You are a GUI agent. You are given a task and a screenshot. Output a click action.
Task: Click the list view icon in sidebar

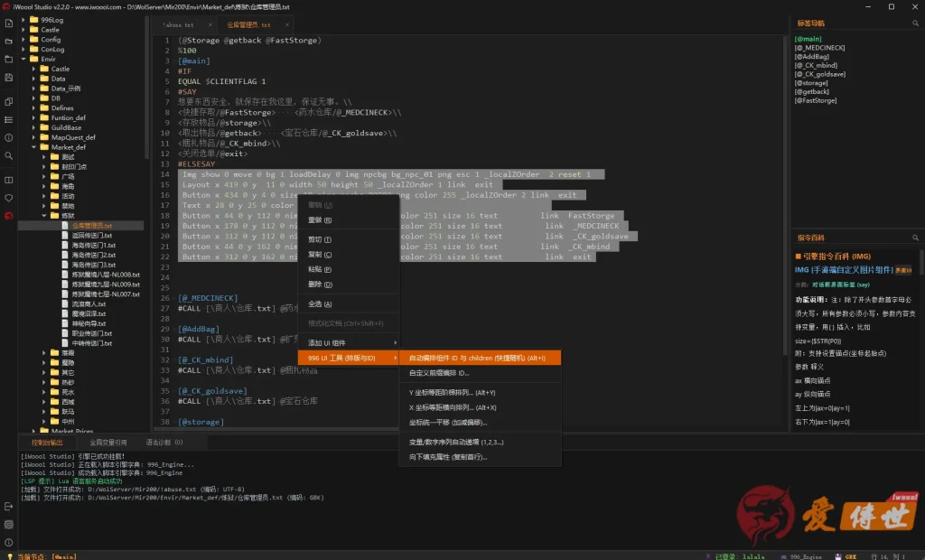click(x=9, y=120)
